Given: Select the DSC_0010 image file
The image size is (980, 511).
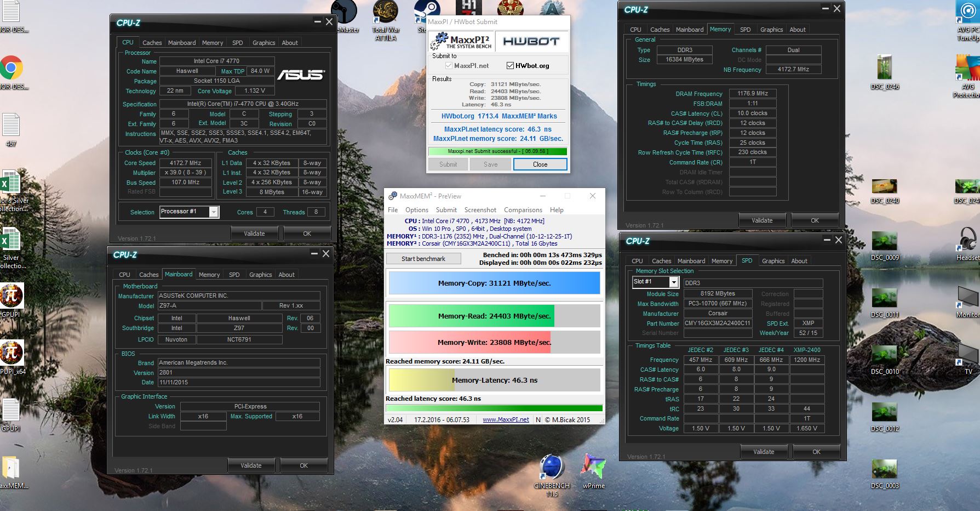Looking at the screenshot, I should click(885, 359).
